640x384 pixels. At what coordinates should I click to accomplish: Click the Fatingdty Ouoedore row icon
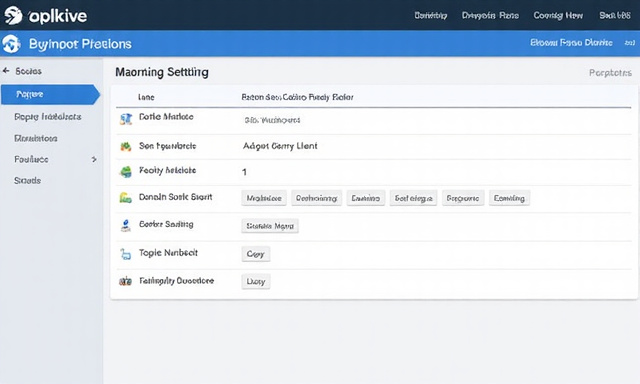point(125,281)
